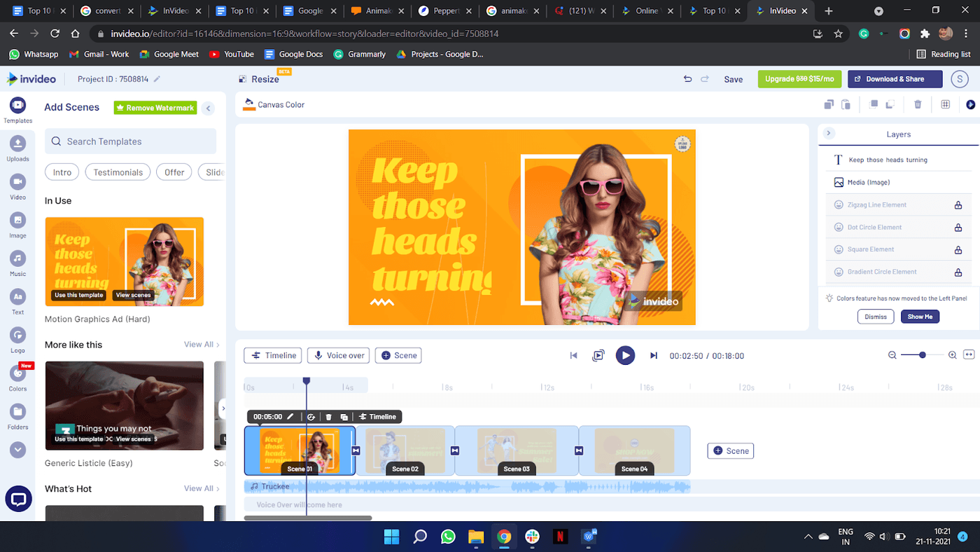This screenshot has height=552, width=980.
Task: Toggle lock on Dot Circle Element
Action: pyautogui.click(x=958, y=228)
